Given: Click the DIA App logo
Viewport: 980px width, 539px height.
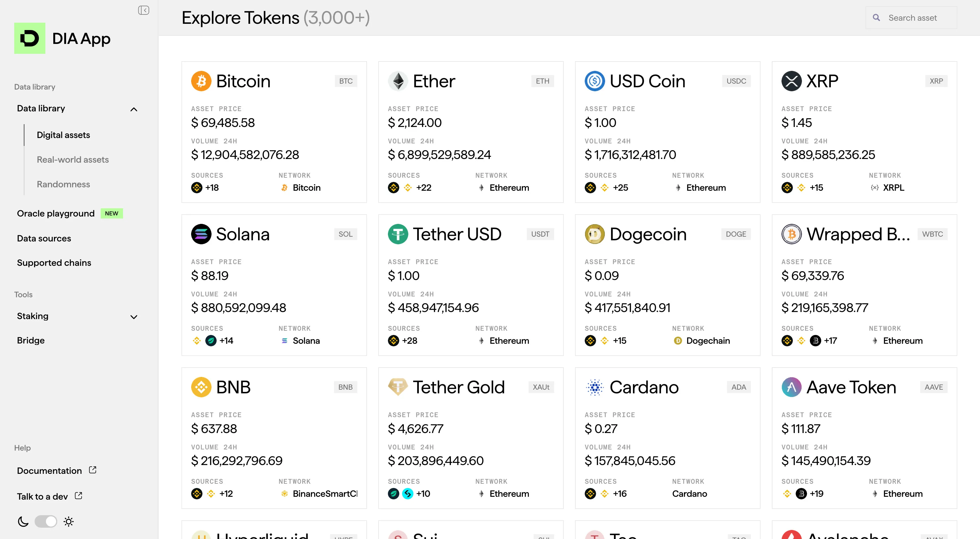Looking at the screenshot, I should [30, 38].
